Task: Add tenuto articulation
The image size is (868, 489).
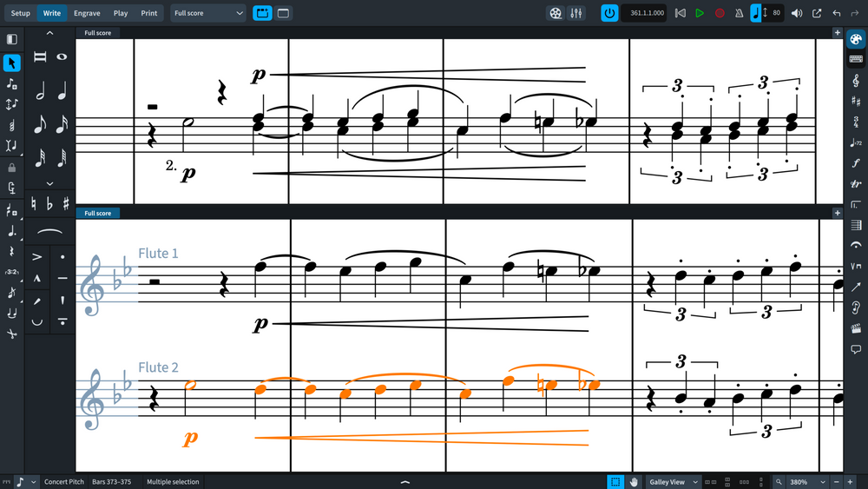Action: tap(62, 279)
